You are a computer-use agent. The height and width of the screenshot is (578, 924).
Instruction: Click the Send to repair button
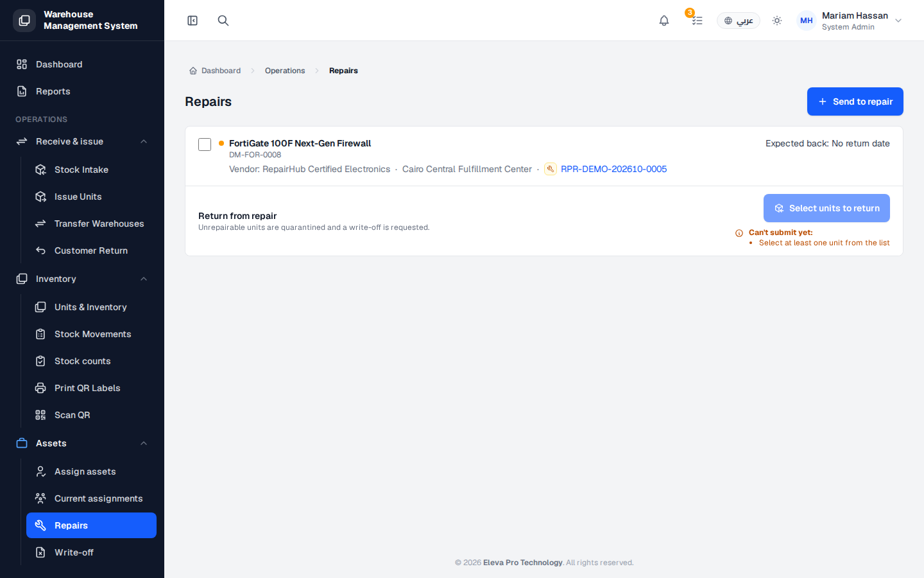(855, 101)
